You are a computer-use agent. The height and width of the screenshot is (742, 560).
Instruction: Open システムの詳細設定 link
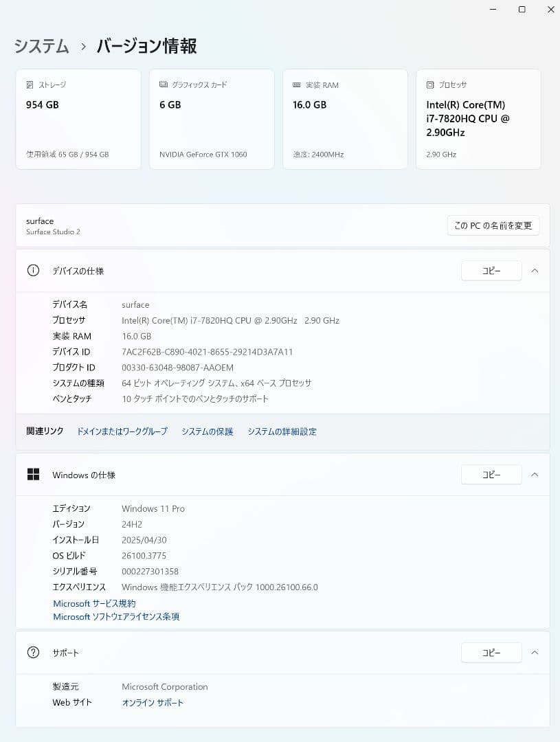pyautogui.click(x=282, y=431)
